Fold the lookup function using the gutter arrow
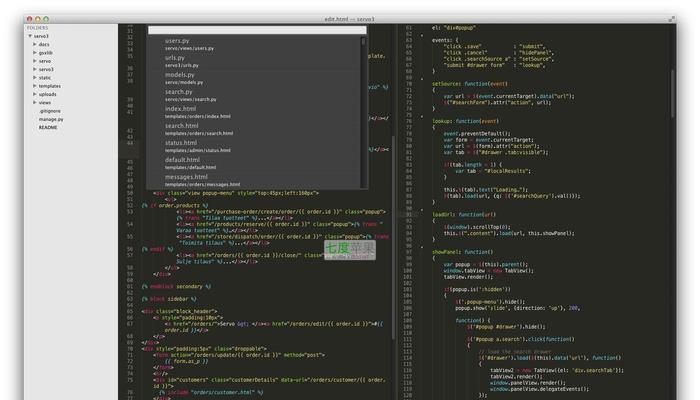The height and width of the screenshot is (400, 700). (422, 117)
